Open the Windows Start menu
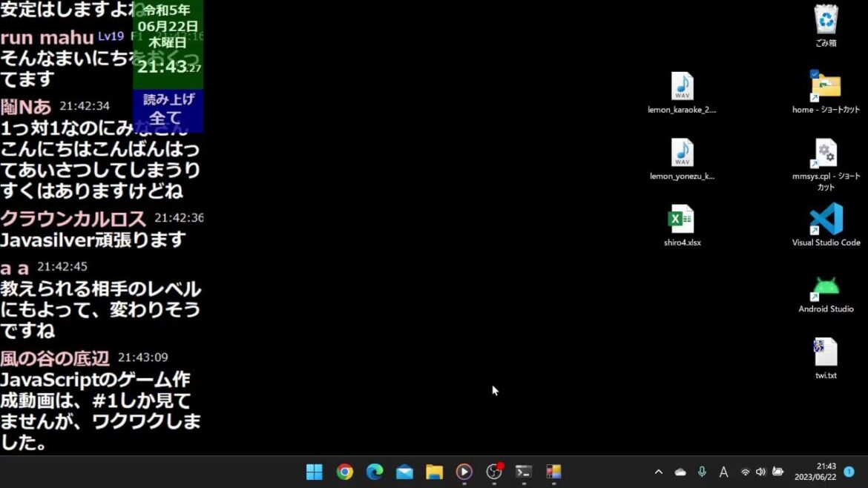868x488 pixels. [315, 472]
